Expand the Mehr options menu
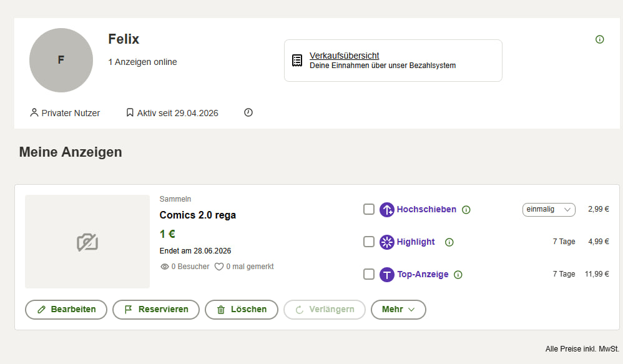 tap(398, 310)
